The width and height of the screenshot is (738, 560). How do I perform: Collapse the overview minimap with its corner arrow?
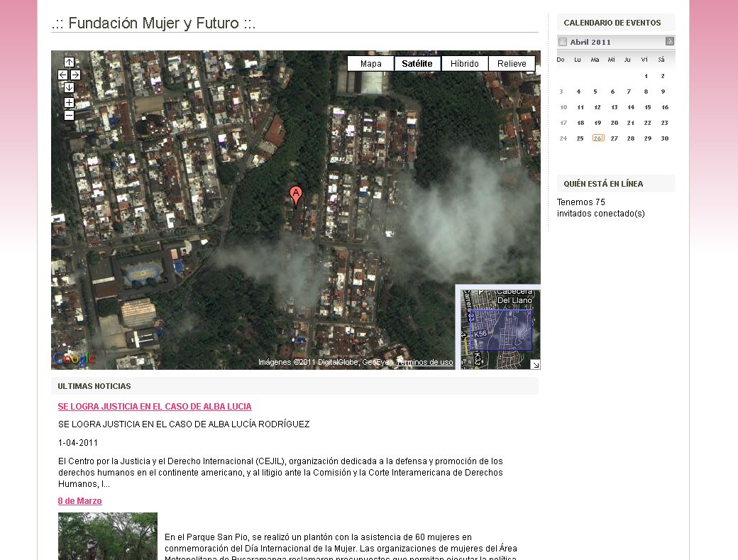click(536, 365)
